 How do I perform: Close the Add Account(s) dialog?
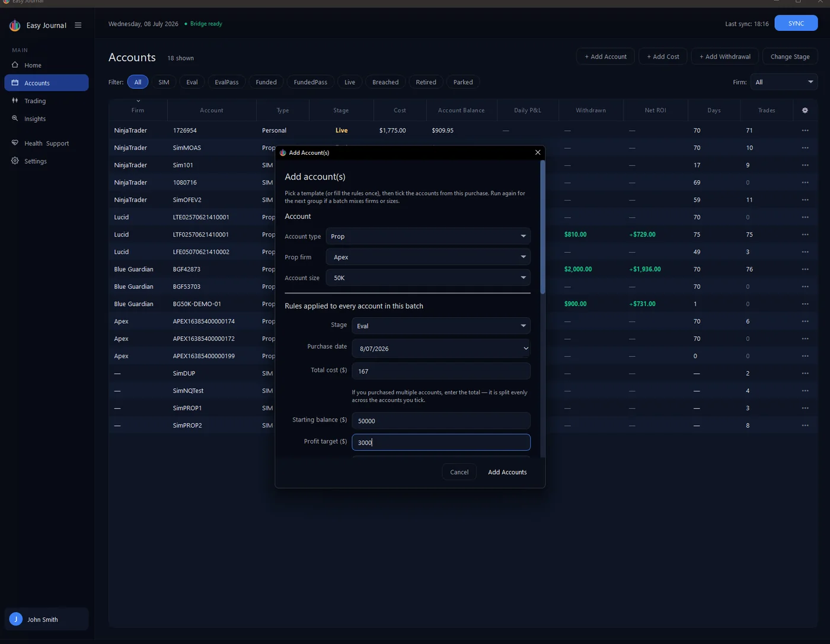[538, 152]
